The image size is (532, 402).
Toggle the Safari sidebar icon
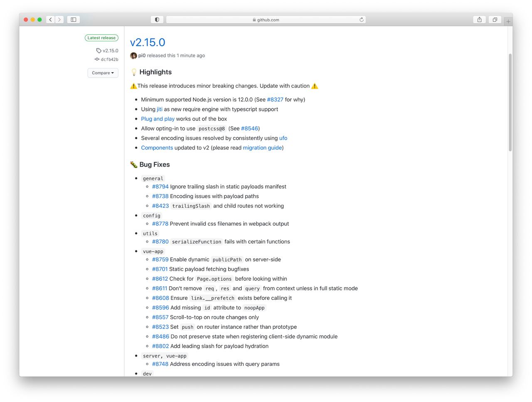click(x=74, y=20)
